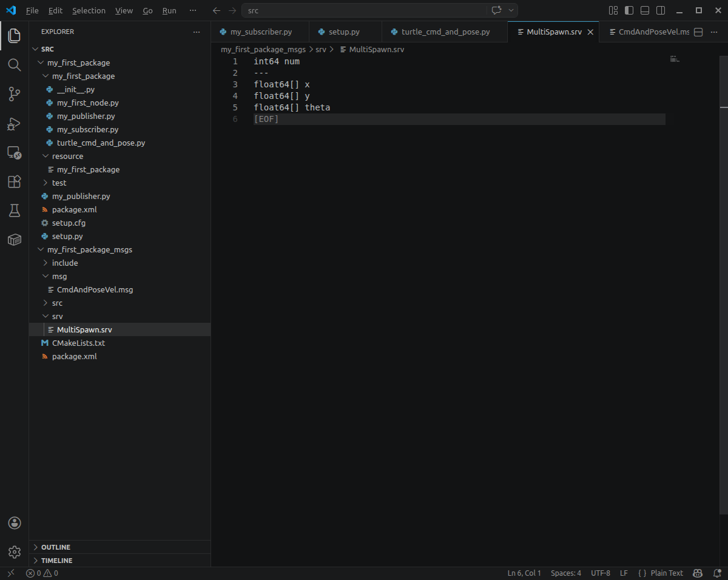Open the Search view in the activity bar

click(x=14, y=65)
